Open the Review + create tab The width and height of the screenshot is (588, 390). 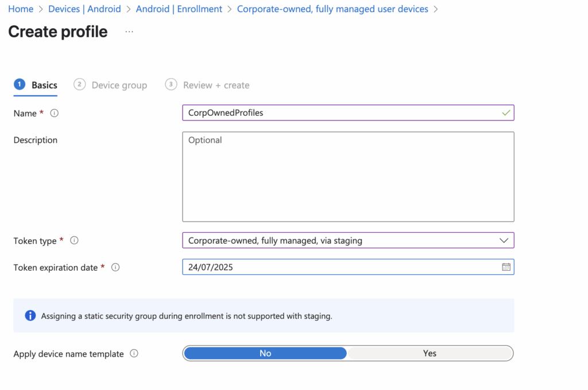(x=216, y=85)
